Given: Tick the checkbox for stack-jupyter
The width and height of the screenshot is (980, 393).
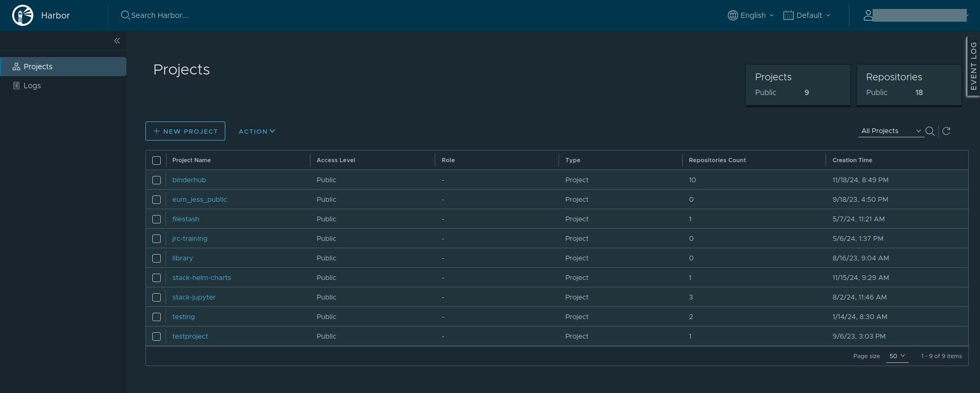Looking at the screenshot, I should click(x=157, y=297).
